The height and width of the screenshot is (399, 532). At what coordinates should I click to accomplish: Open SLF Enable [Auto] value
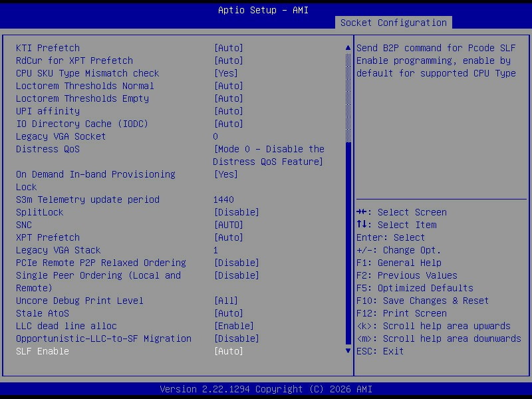tap(228, 351)
